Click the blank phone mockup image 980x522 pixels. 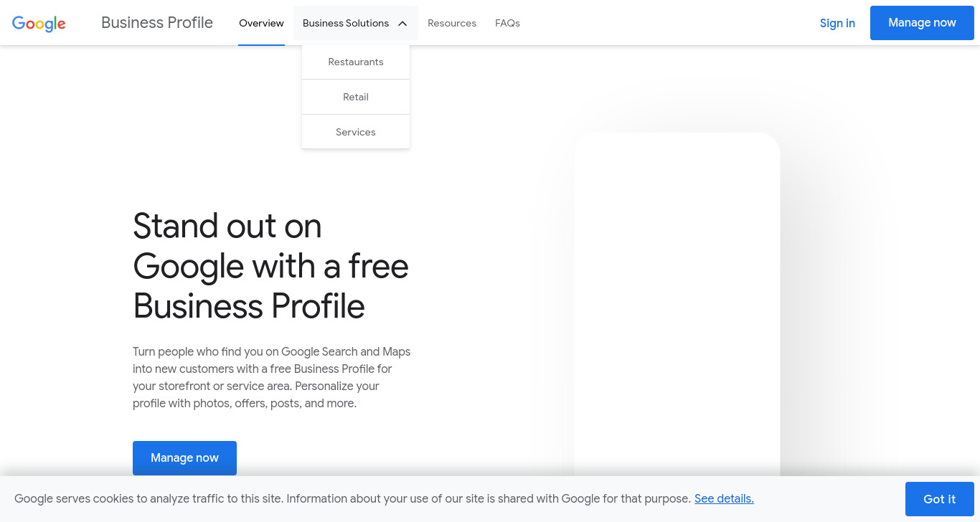point(677,304)
